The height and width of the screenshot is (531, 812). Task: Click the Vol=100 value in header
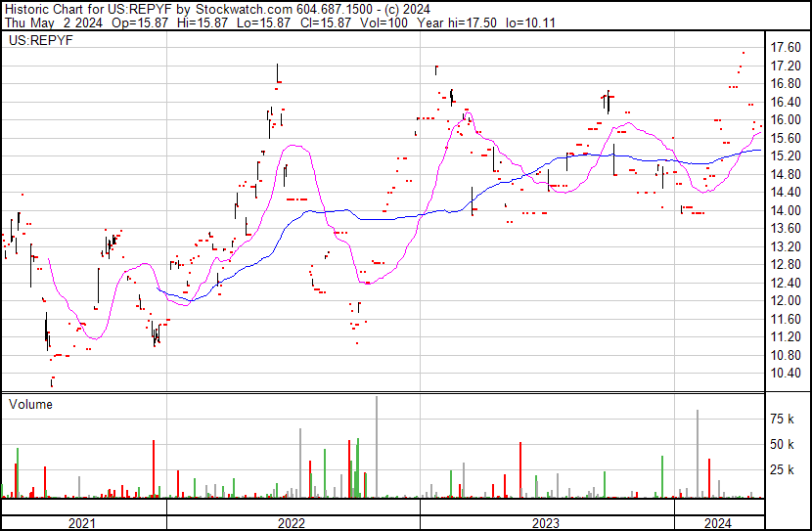tap(383, 22)
